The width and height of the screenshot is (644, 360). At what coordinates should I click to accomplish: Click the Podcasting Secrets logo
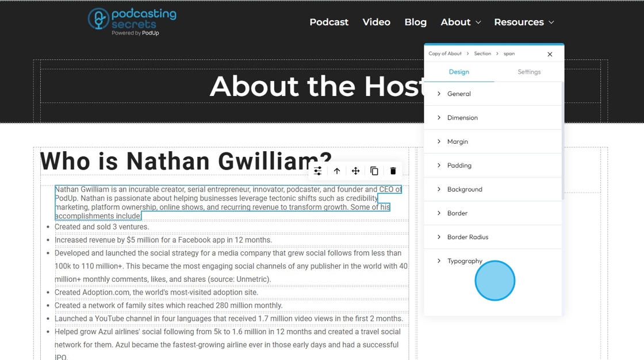click(132, 21)
